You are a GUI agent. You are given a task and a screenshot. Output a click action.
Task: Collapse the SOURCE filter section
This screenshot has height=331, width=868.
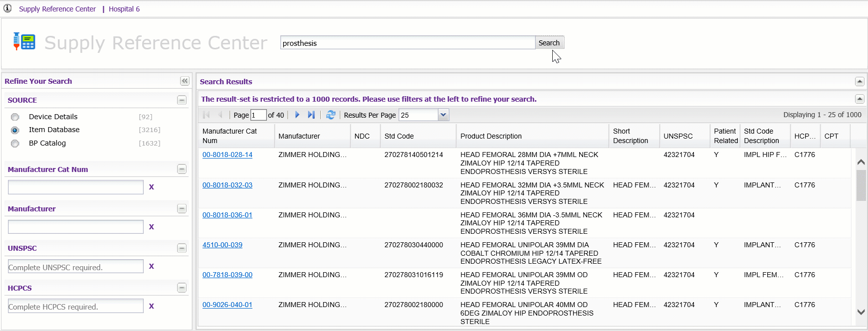[182, 100]
